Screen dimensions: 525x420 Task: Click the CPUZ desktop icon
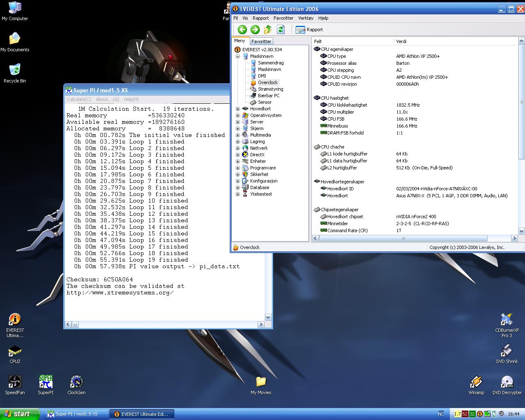[x=15, y=354]
